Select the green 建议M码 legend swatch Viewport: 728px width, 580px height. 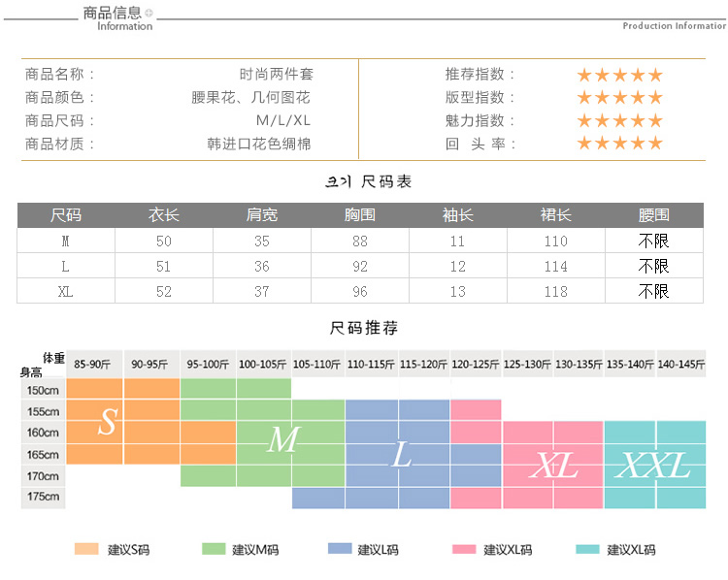pyautogui.click(x=214, y=549)
